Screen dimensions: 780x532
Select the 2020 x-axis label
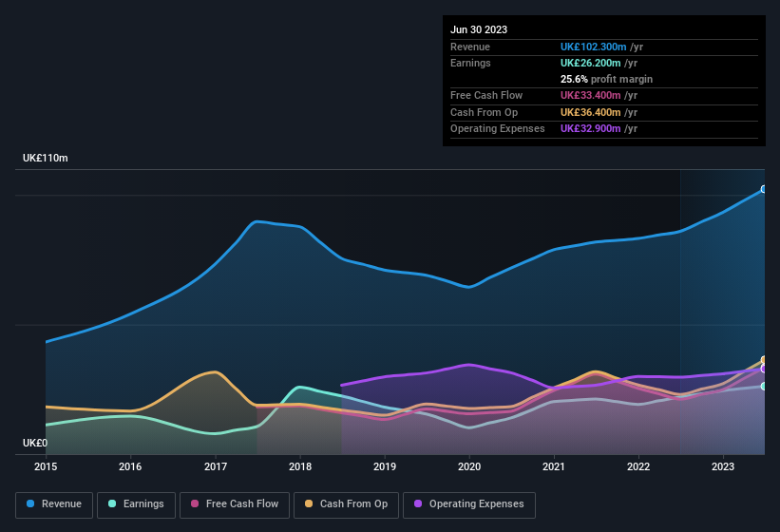pyautogui.click(x=469, y=466)
